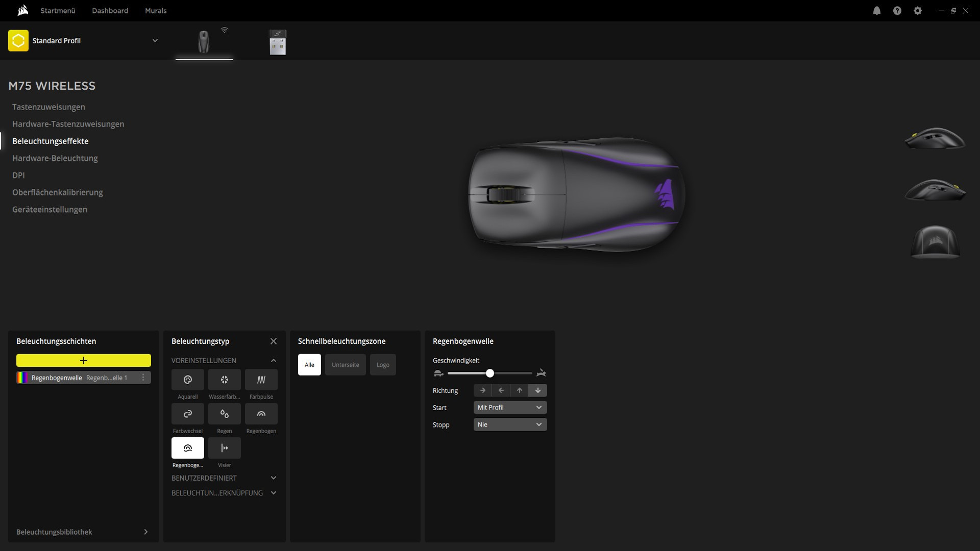This screenshot has width=980, height=551.
Task: Choose the Visier lighting preset
Action: click(224, 448)
